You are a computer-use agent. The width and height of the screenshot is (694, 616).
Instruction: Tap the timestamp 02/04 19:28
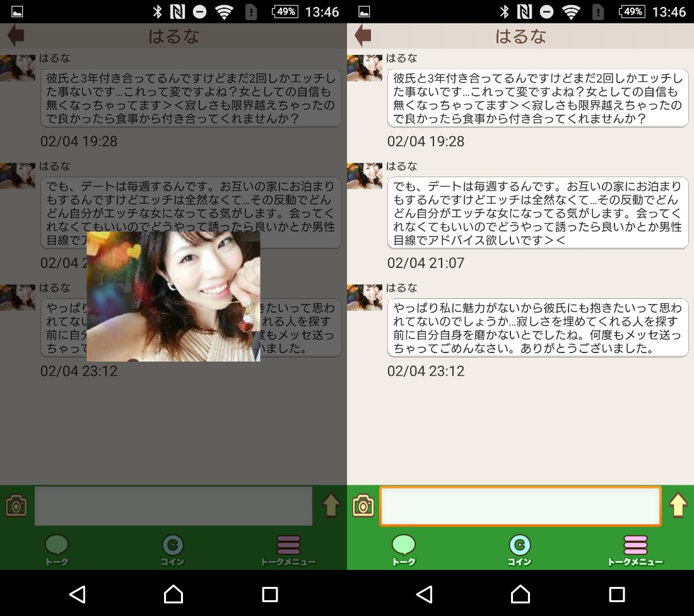(426, 141)
